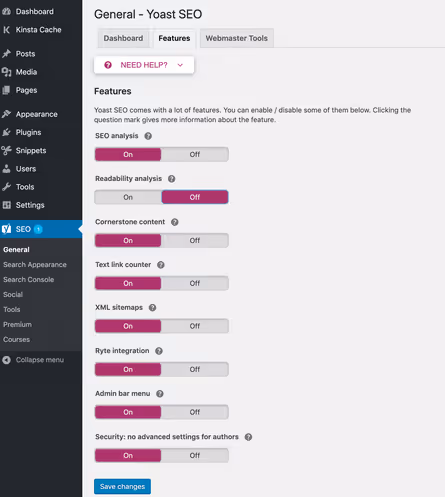Open the Plugins menu label

29,133
